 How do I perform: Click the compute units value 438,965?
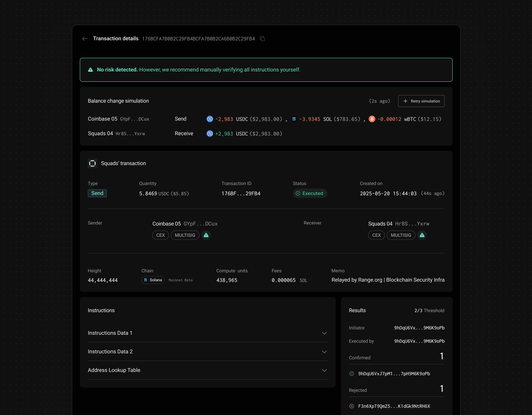tap(227, 280)
